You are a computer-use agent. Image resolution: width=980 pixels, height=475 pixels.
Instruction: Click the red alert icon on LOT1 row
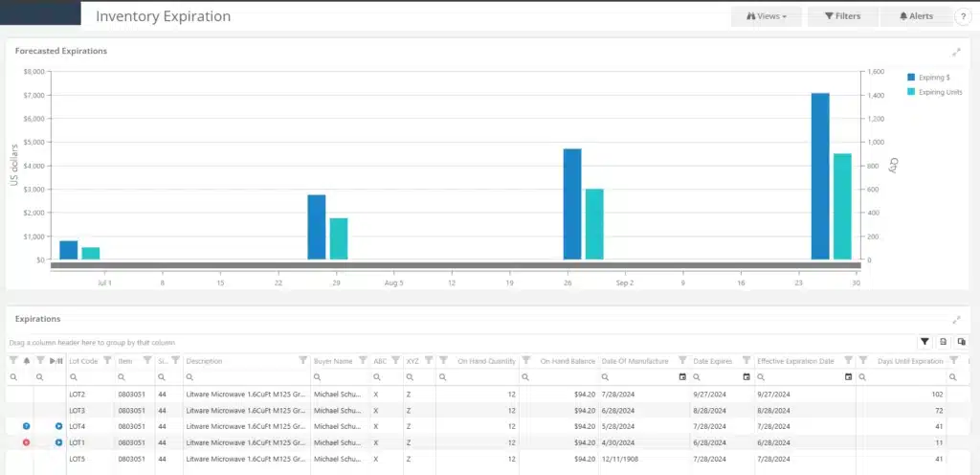coord(26,442)
